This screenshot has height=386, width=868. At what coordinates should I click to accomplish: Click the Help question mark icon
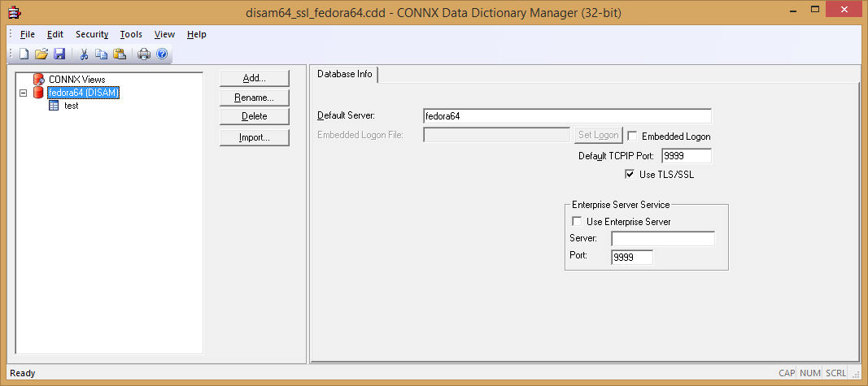coord(162,54)
